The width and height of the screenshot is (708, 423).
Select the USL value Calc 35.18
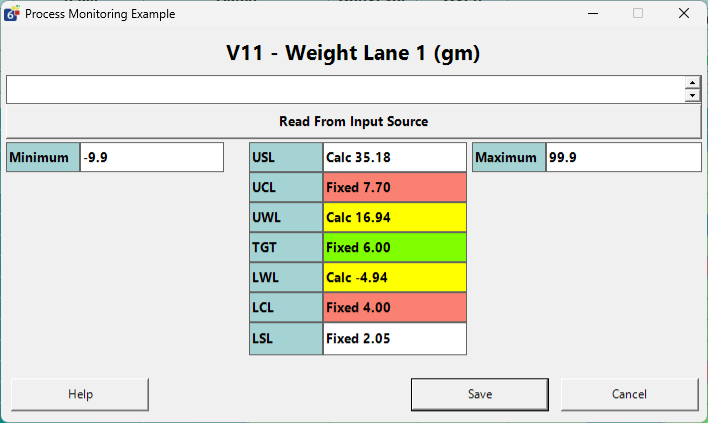point(395,157)
